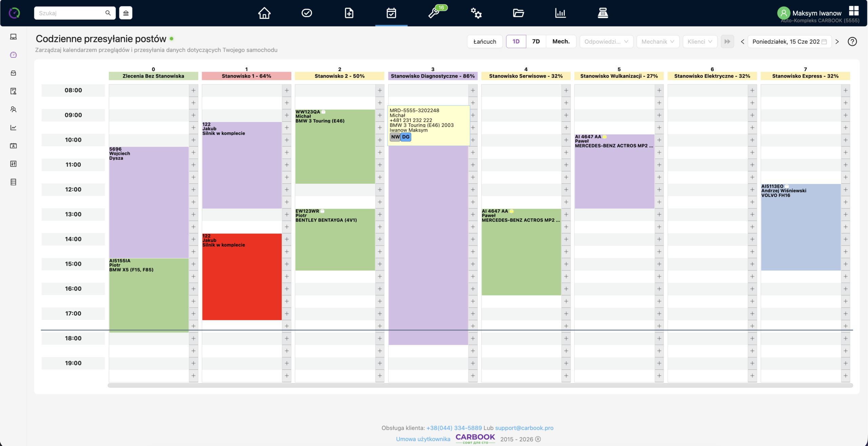This screenshot has height=446, width=868.
Task: Click the Łańcuch button
Action: click(x=485, y=42)
